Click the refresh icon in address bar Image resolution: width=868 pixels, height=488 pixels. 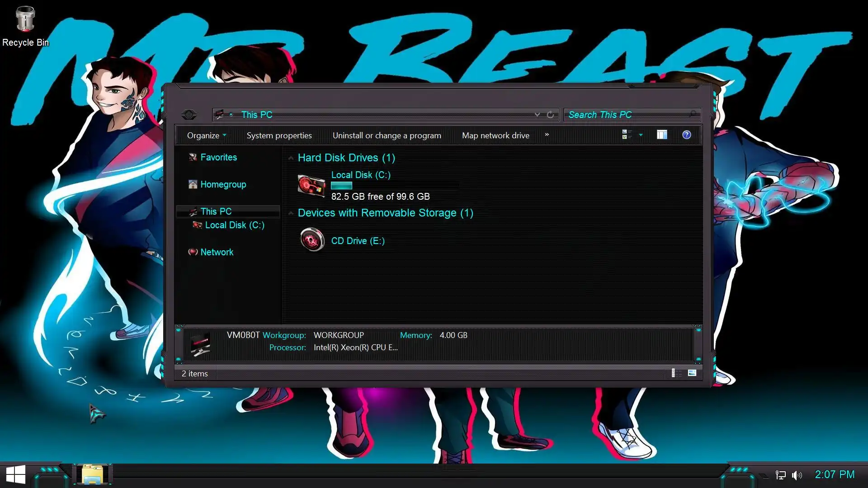pyautogui.click(x=550, y=115)
